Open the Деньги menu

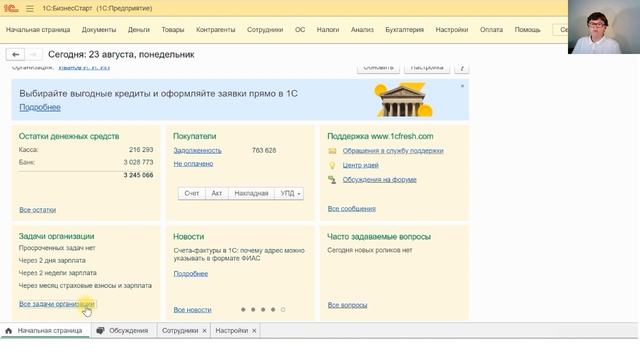coord(139,30)
